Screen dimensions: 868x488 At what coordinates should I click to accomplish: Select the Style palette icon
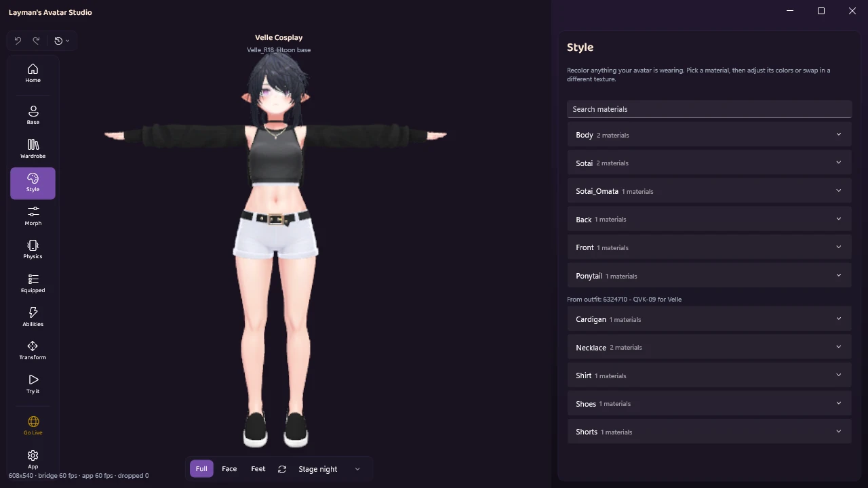coord(33,183)
